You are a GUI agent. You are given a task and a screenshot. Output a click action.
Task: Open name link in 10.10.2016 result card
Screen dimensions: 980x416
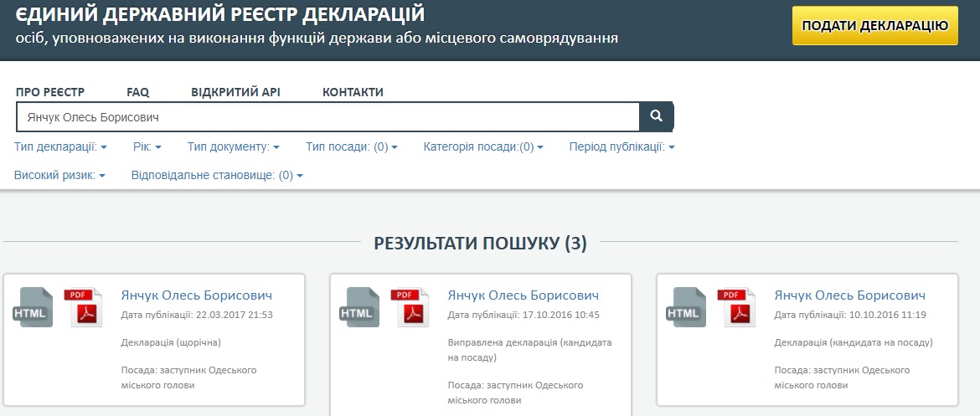(x=849, y=295)
